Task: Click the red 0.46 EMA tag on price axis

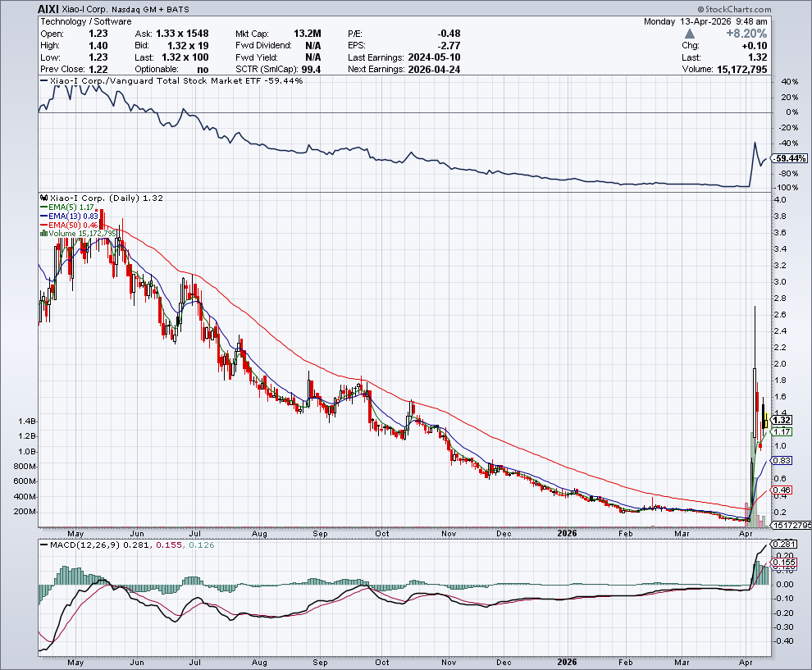Action: click(x=782, y=490)
